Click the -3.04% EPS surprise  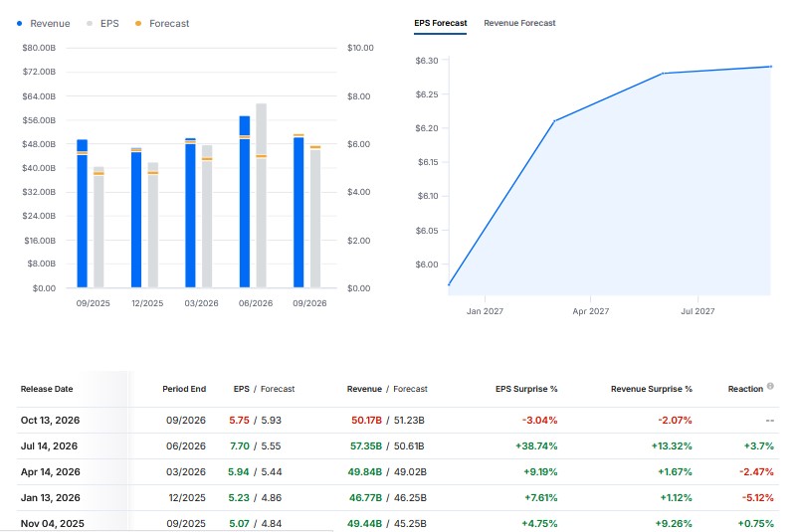point(540,421)
